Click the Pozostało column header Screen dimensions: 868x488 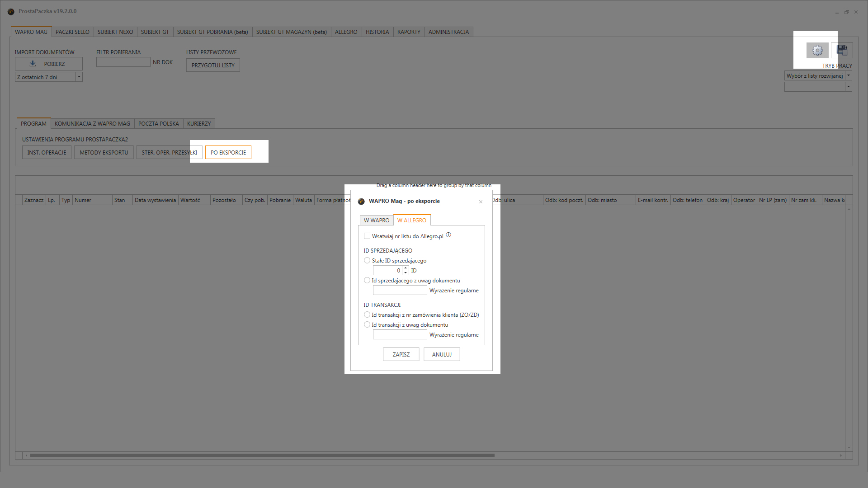(x=226, y=200)
